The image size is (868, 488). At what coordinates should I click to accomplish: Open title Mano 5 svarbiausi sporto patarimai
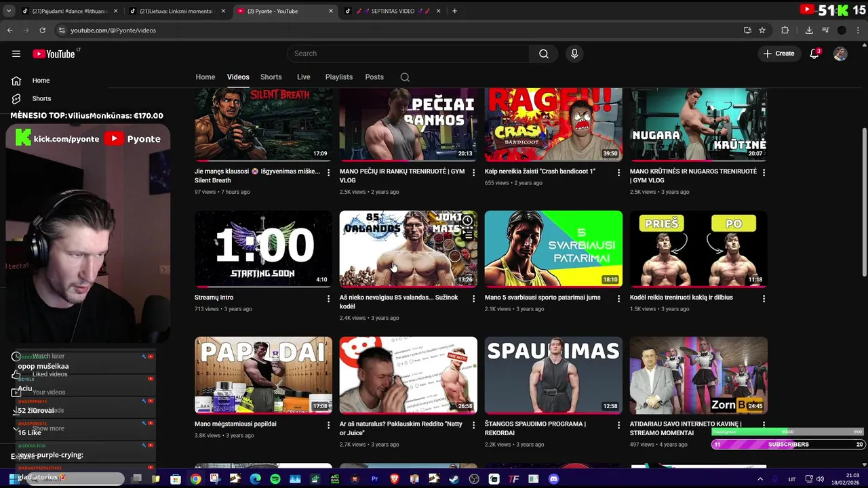pos(542,298)
